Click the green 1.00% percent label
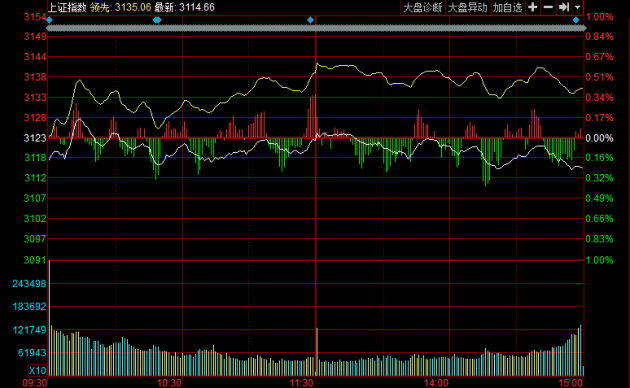 [x=599, y=260]
